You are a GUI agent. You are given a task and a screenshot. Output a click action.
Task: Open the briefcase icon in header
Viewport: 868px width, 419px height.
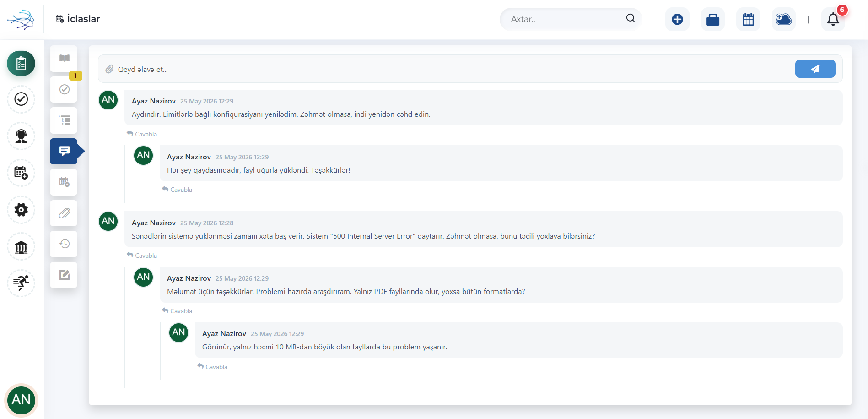coord(713,19)
